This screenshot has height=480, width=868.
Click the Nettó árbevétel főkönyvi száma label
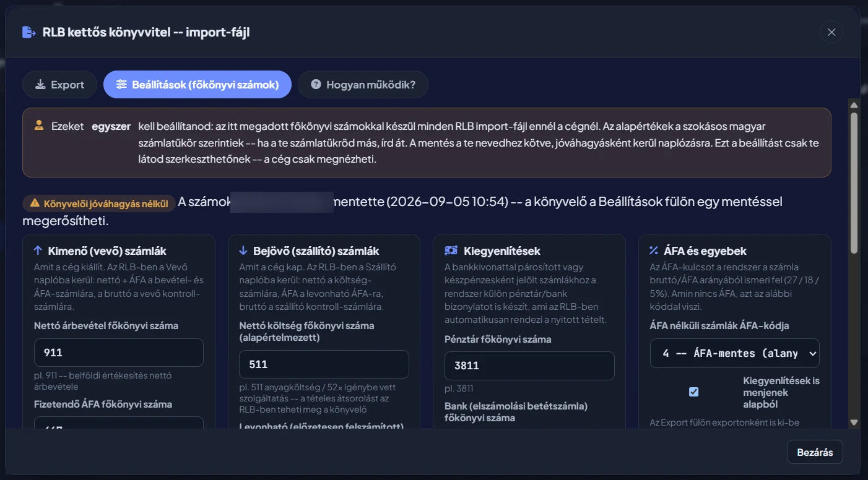pyautogui.click(x=106, y=325)
